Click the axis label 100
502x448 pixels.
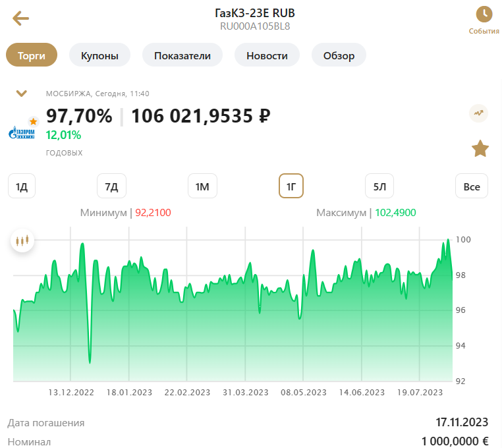point(463,240)
